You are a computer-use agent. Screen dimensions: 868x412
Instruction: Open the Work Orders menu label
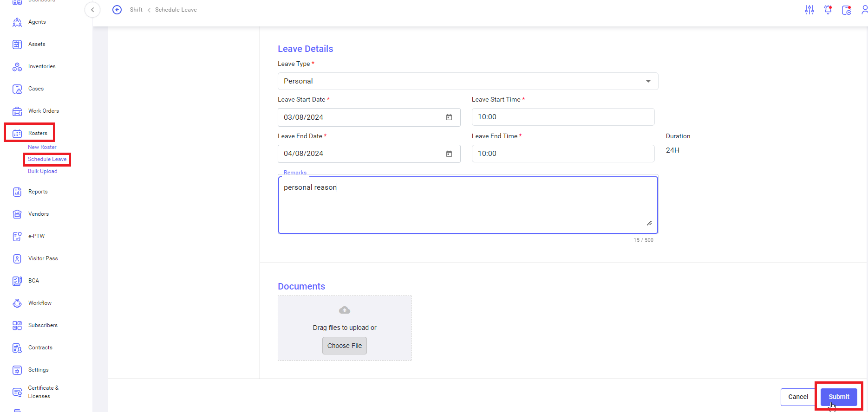[44, 111]
